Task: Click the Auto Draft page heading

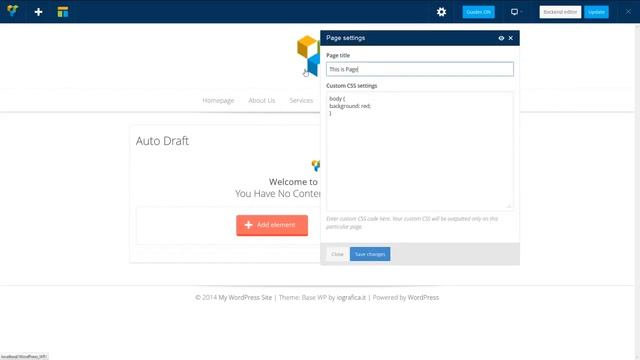Action: click(162, 141)
